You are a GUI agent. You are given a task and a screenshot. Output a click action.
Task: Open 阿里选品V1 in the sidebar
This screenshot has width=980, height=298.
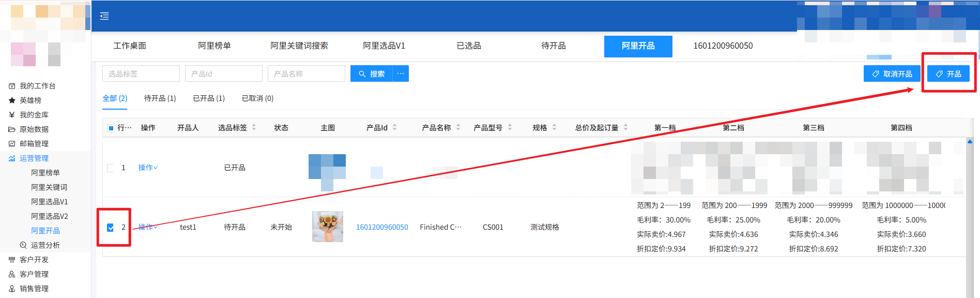[50, 202]
